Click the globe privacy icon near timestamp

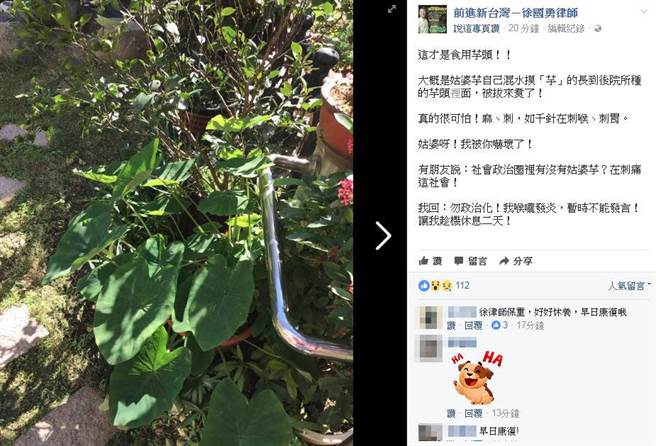598,28
